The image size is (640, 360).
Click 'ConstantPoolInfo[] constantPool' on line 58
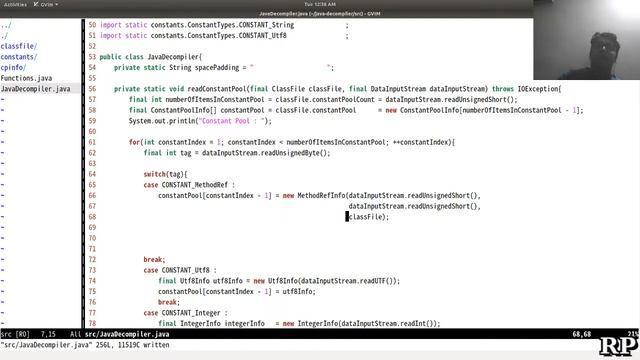point(207,110)
